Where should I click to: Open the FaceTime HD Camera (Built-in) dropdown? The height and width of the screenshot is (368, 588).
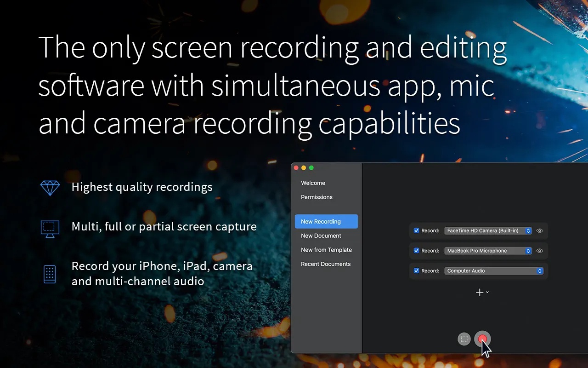(x=488, y=231)
